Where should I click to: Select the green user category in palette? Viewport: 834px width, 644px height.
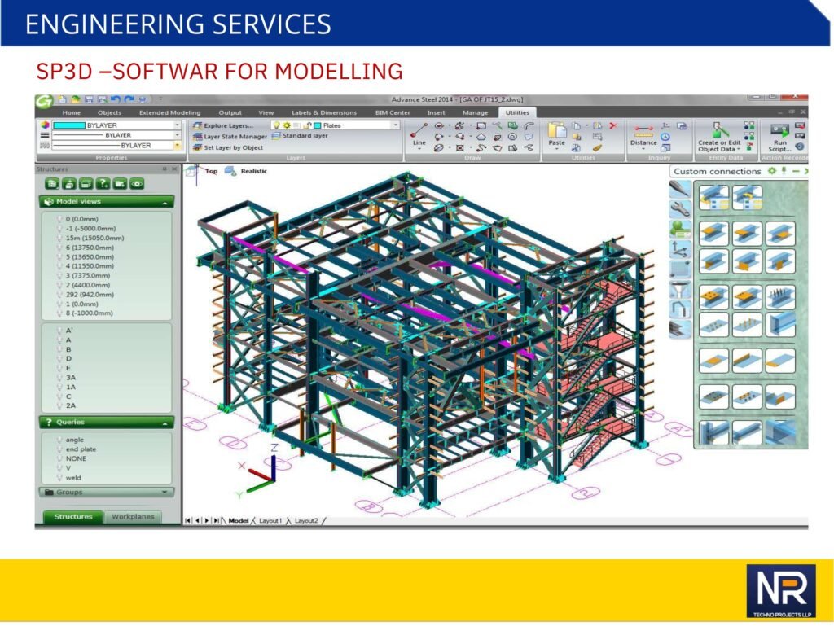pyautogui.click(x=680, y=229)
